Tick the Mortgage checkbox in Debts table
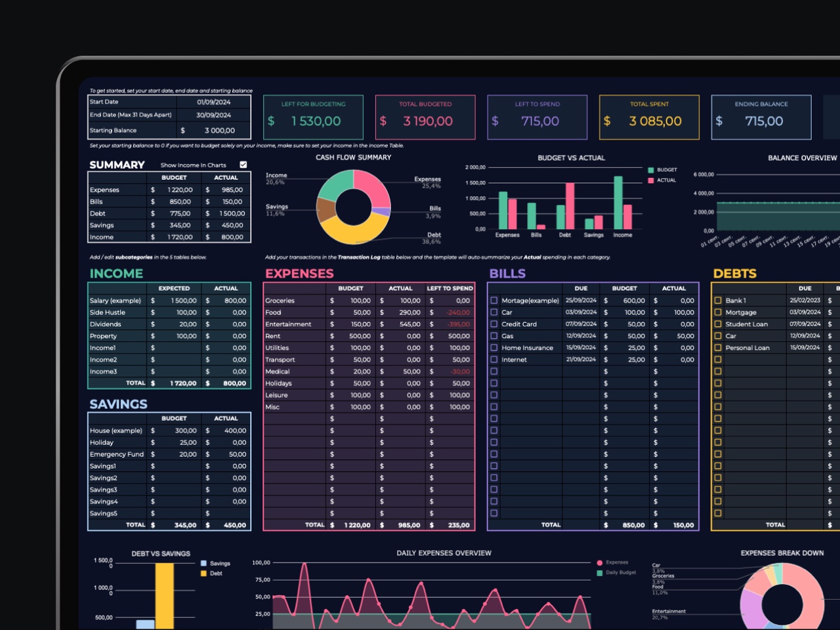 tap(718, 312)
